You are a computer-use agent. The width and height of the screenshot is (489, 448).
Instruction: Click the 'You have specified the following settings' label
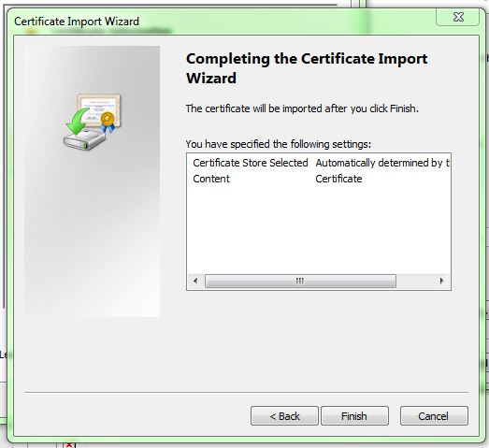[279, 144]
